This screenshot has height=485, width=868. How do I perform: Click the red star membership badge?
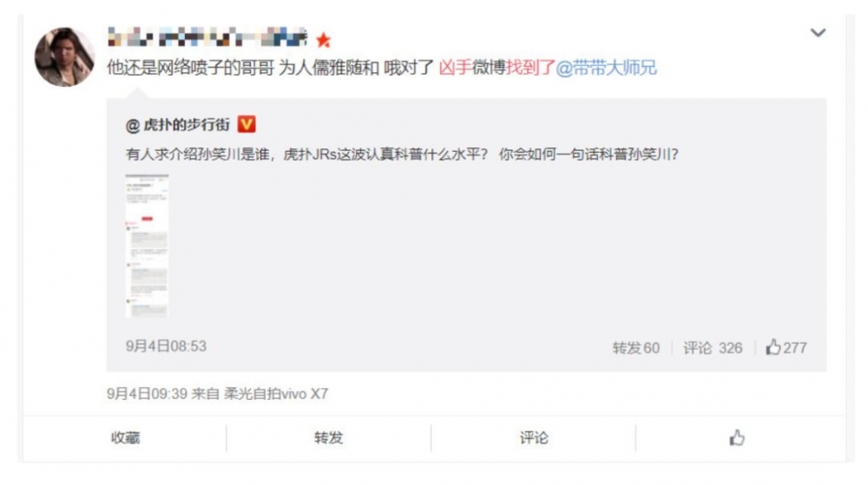click(323, 40)
